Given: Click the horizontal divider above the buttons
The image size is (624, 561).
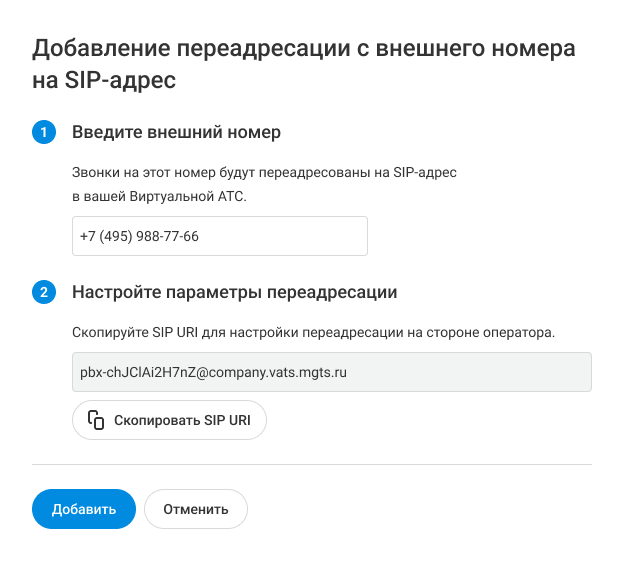Looking at the screenshot, I should 312,464.
